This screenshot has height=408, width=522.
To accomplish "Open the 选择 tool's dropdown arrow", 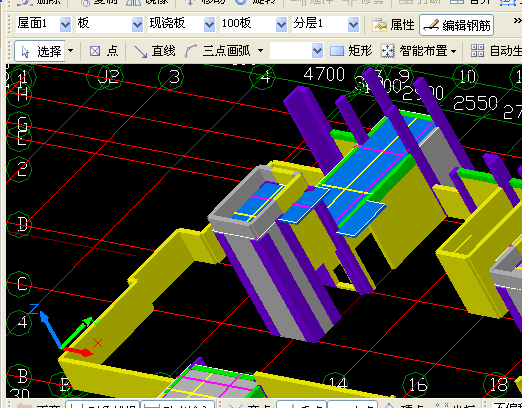I will point(70,51).
